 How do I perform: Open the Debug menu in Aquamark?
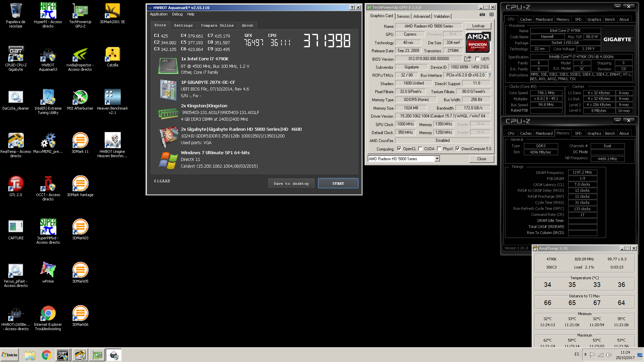point(177,14)
